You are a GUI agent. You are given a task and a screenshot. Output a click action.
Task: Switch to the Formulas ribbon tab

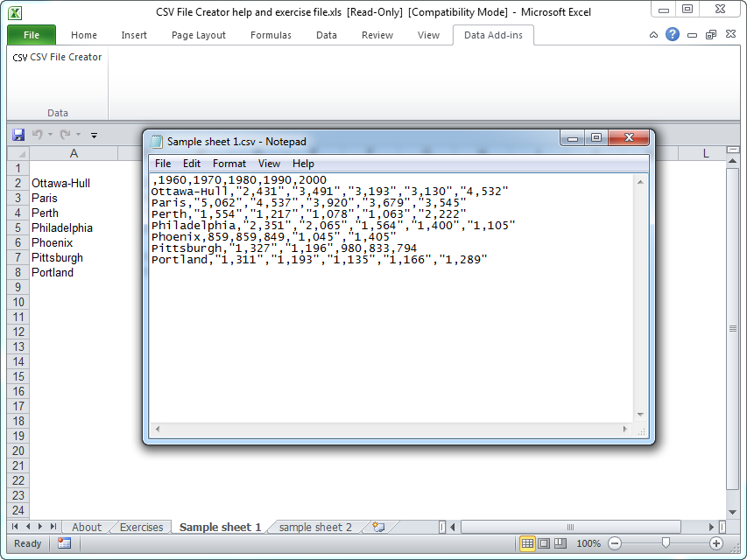tap(271, 35)
